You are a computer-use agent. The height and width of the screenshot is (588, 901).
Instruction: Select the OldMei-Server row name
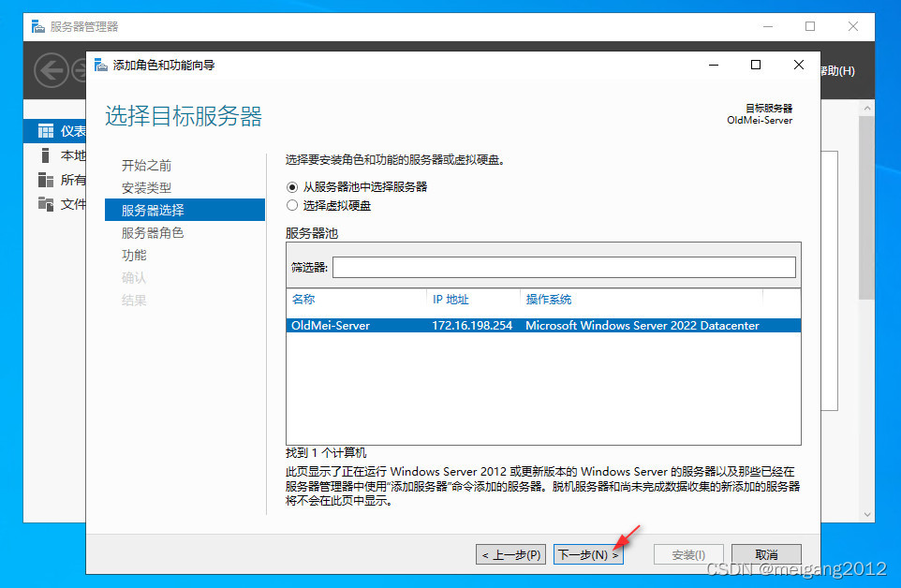coord(331,326)
